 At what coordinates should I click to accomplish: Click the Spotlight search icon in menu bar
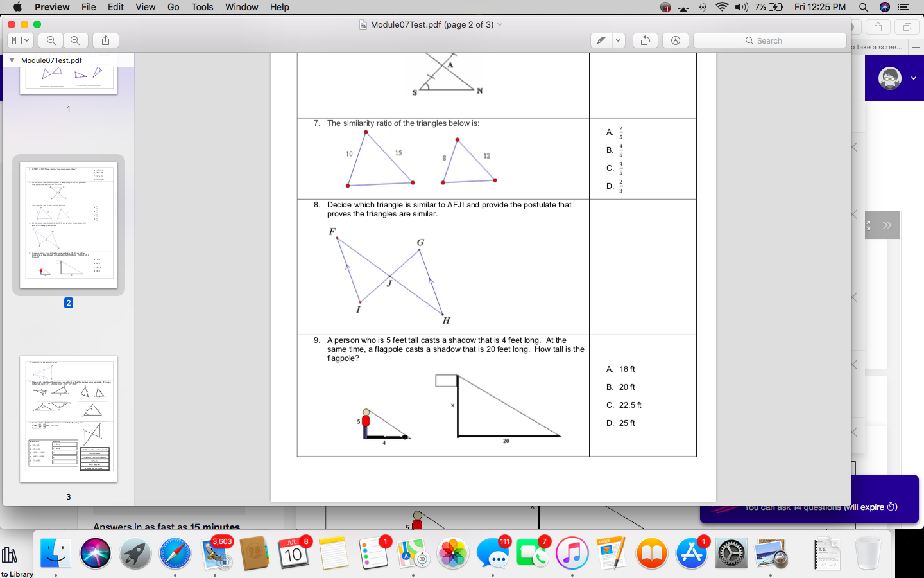864,7
